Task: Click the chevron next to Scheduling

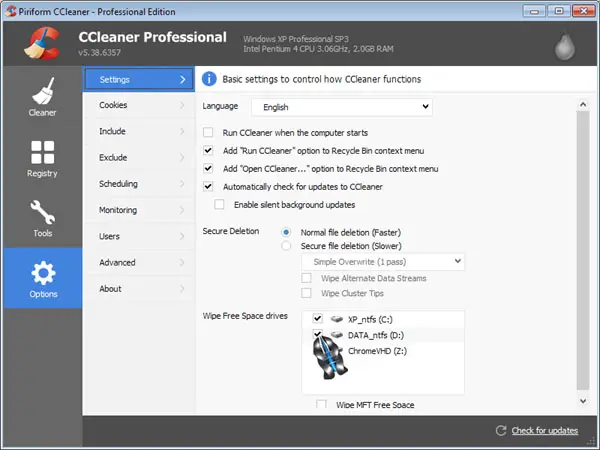Action: tap(182, 184)
